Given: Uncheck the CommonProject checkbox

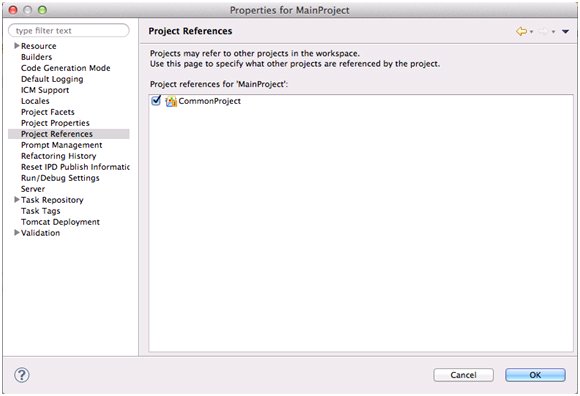Looking at the screenshot, I should pos(156,100).
